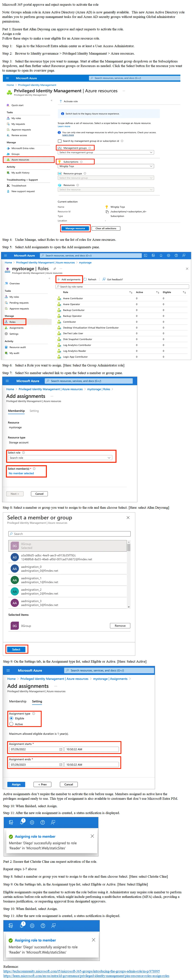Click Remove next to the selected 0Group
The image size is (192, 980).
[x=120, y=626]
